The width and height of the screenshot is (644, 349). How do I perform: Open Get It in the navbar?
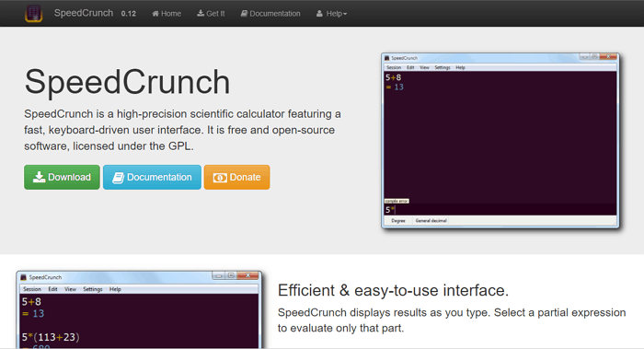[x=211, y=14]
